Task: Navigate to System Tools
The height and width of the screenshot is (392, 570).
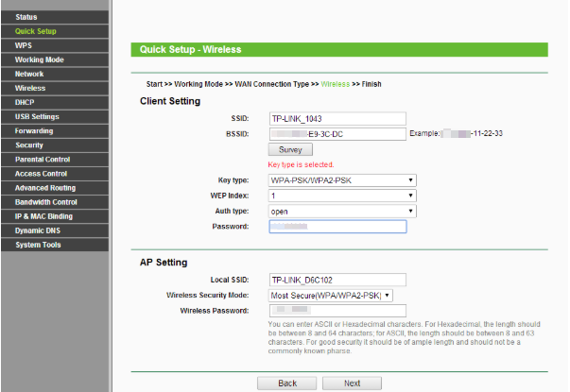Action: [38, 245]
